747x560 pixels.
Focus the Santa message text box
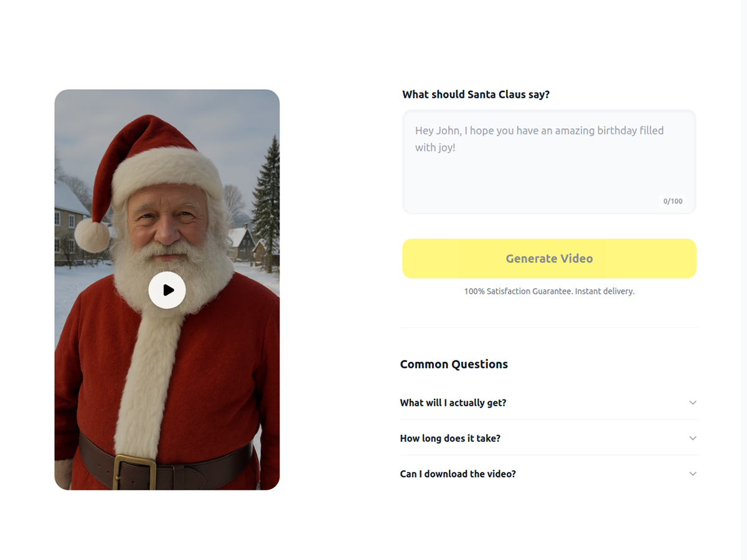tap(549, 162)
